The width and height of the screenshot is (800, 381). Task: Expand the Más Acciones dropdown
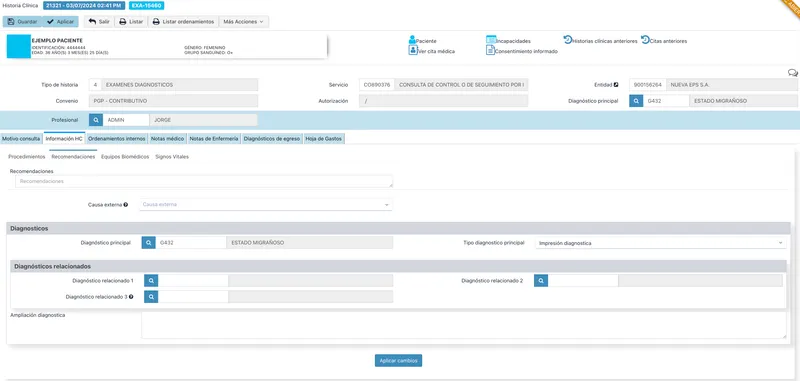[243, 22]
